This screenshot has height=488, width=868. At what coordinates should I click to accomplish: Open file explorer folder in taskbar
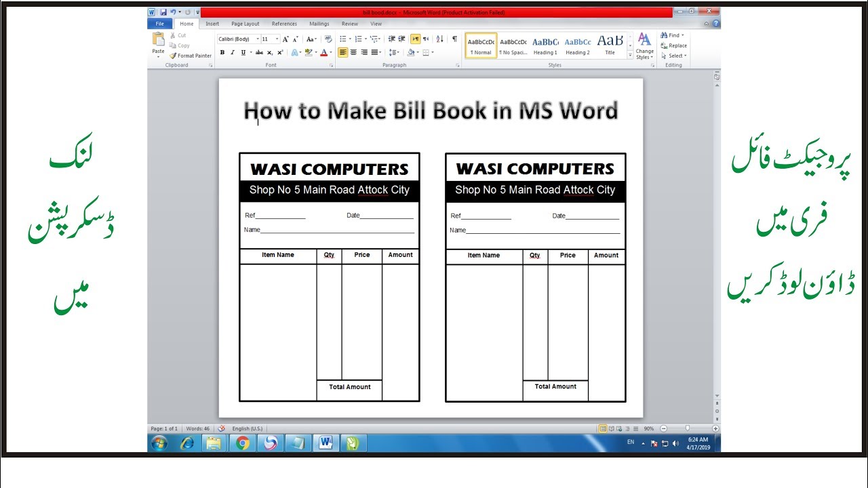pos(214,443)
